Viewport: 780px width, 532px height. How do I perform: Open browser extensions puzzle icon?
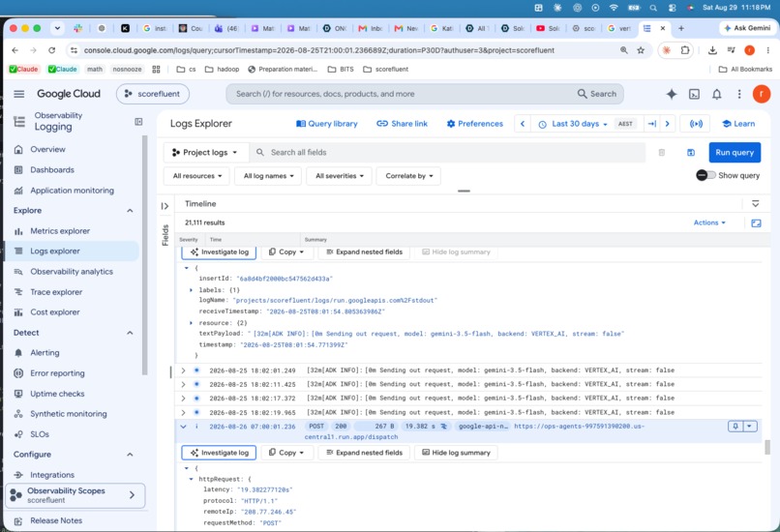685,50
